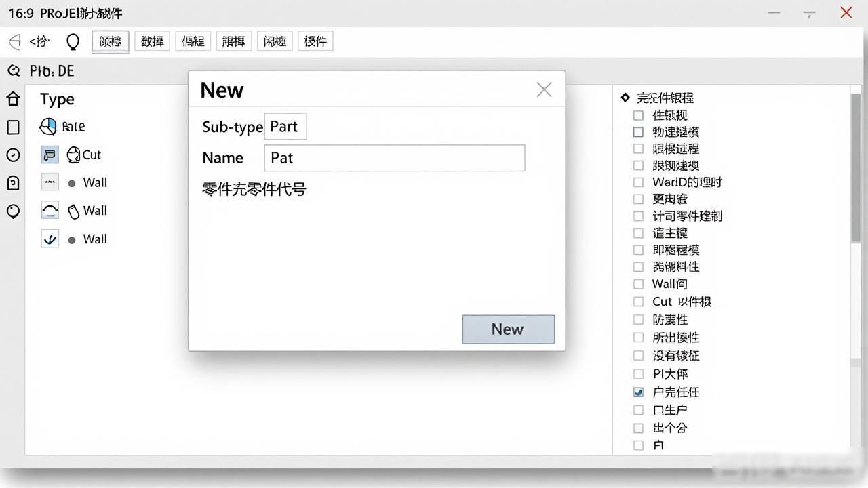This screenshot has width=868, height=488.
Task: Tick the checkbox labeled 所出模性
Action: click(638, 338)
